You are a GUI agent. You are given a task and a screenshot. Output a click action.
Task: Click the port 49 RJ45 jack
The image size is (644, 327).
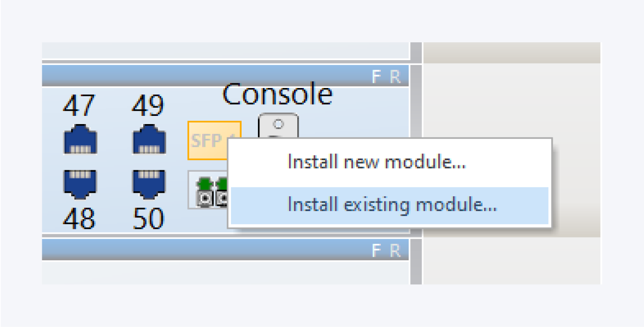149,139
